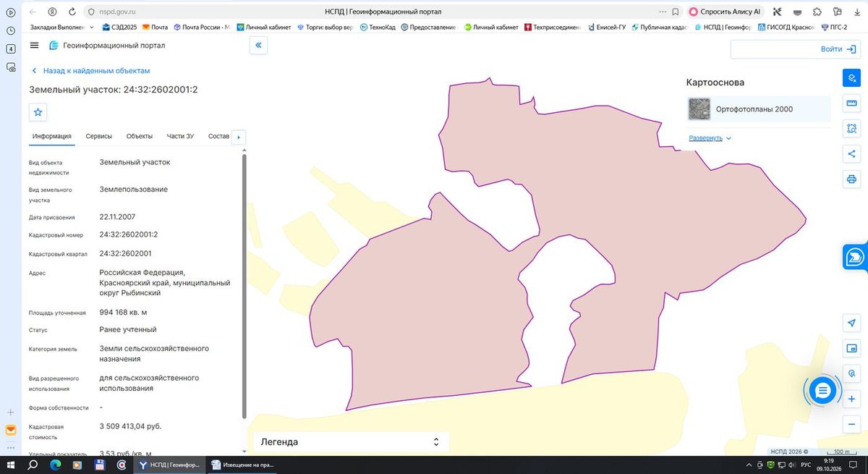Activate the area search selection tool
Image resolution: width=868 pixels, height=474 pixels.
coord(851,129)
